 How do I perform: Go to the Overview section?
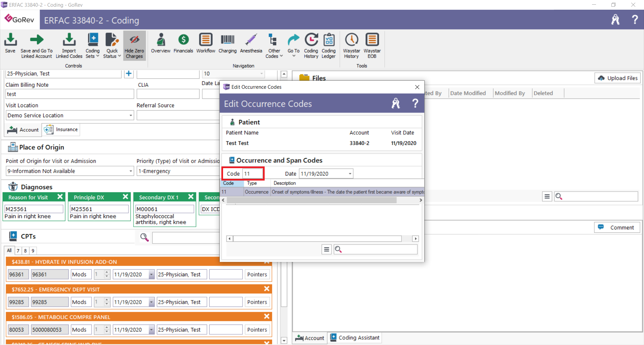point(161,44)
